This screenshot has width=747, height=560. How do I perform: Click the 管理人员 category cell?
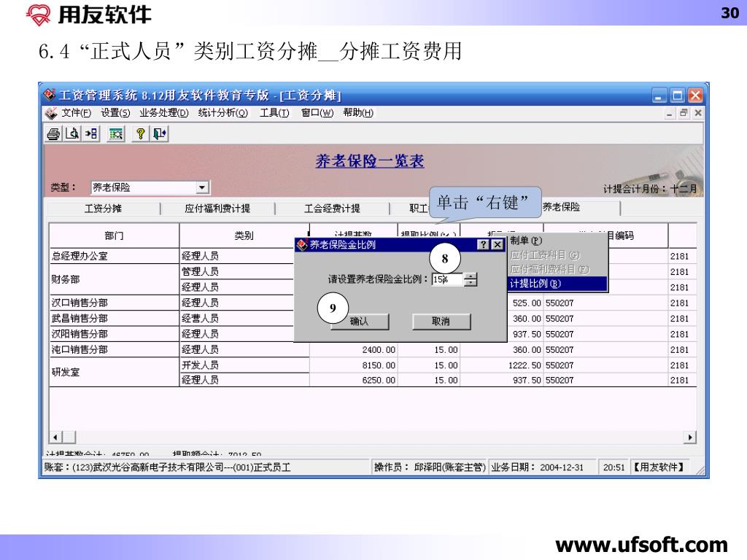(237, 271)
